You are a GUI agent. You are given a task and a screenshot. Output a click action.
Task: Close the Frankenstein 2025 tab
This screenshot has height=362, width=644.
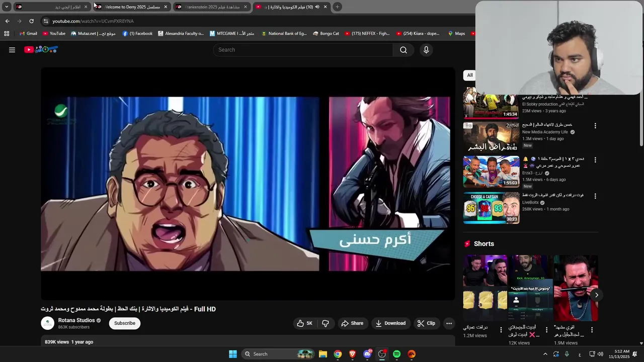click(x=246, y=7)
